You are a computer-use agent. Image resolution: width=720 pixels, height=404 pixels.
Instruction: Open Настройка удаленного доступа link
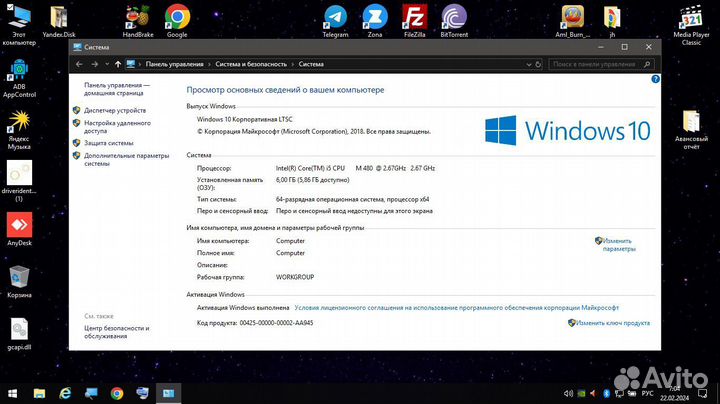pos(117,127)
